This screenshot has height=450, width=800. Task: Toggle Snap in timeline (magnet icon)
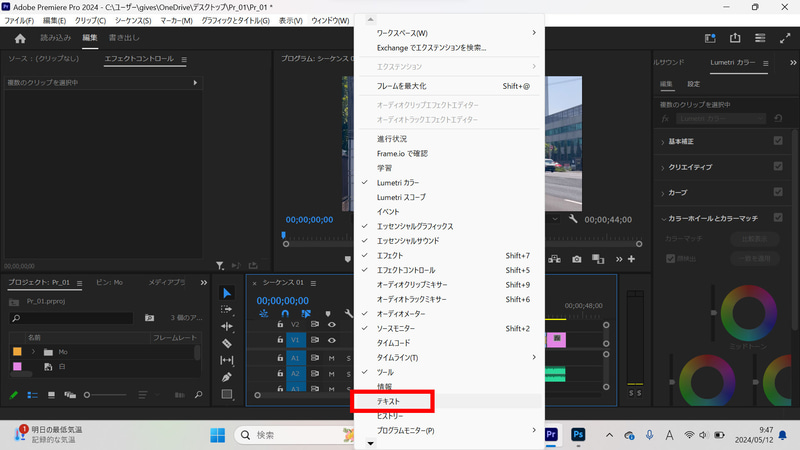(x=285, y=313)
